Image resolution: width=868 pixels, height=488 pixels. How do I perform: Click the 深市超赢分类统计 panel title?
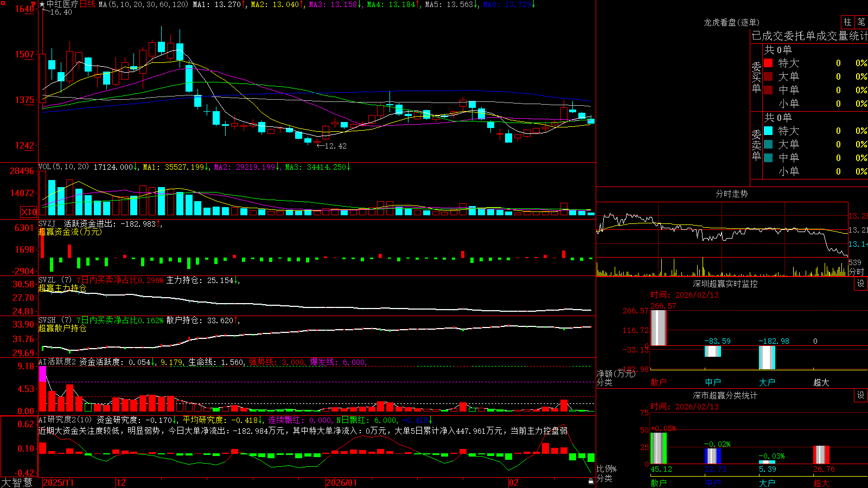pos(725,395)
